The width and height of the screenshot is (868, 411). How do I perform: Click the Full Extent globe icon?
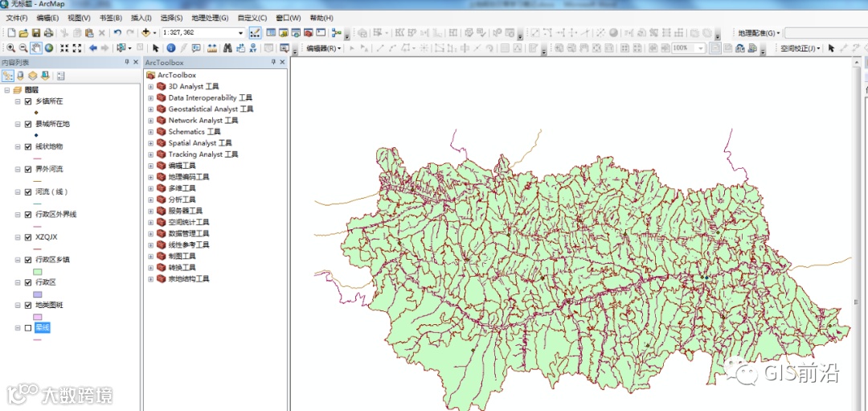pyautogui.click(x=49, y=47)
